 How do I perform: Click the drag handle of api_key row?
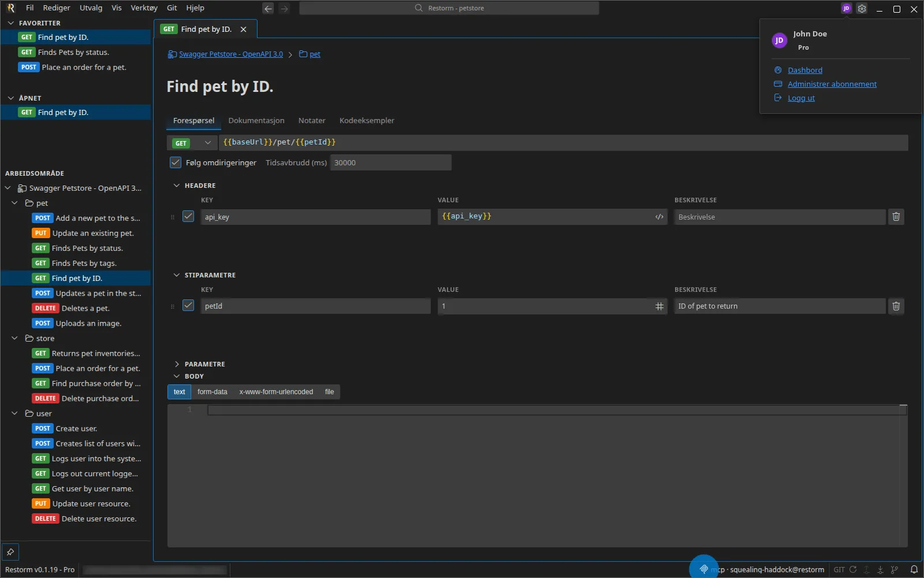click(172, 217)
